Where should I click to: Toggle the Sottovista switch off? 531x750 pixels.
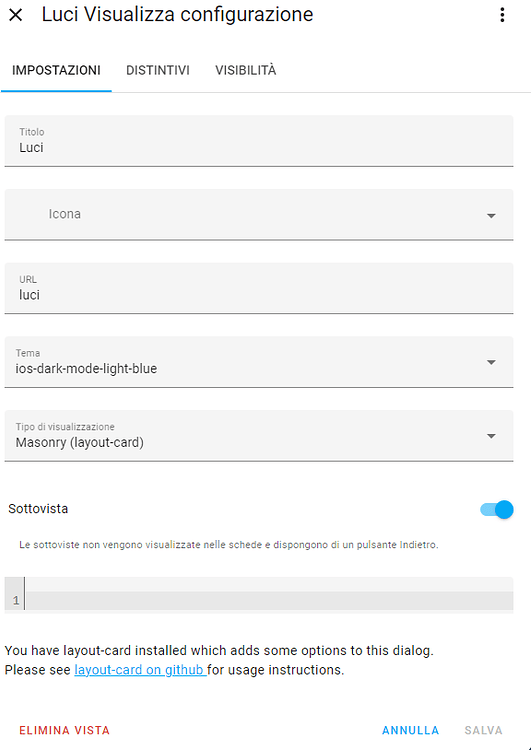click(497, 509)
